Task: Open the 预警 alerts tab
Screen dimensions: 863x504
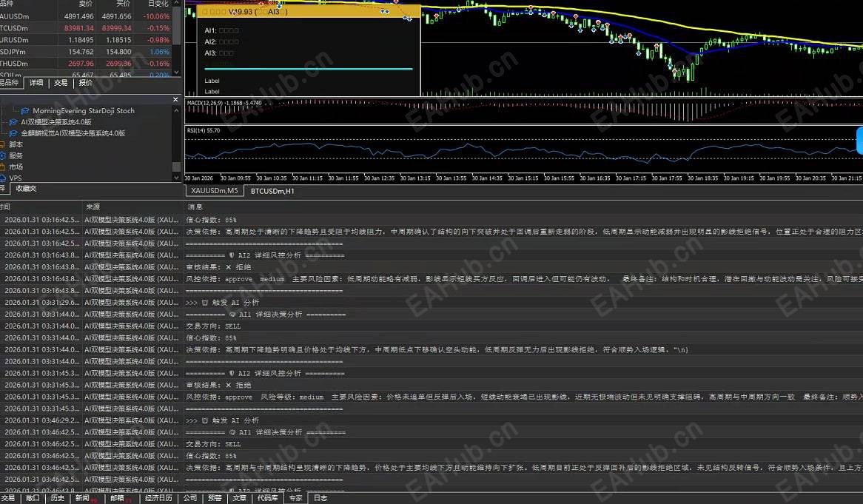Action: 215,498
